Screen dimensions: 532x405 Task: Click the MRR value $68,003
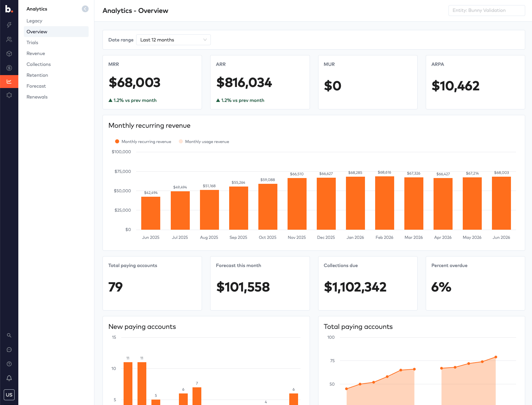(x=134, y=83)
